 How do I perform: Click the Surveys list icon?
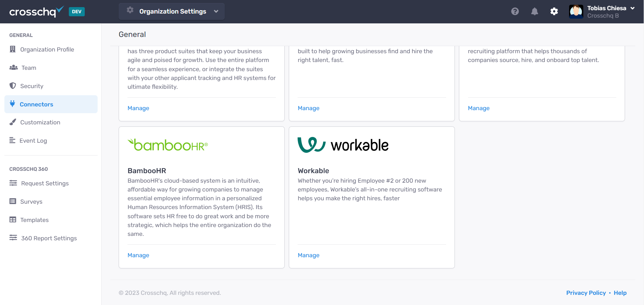coord(13,201)
